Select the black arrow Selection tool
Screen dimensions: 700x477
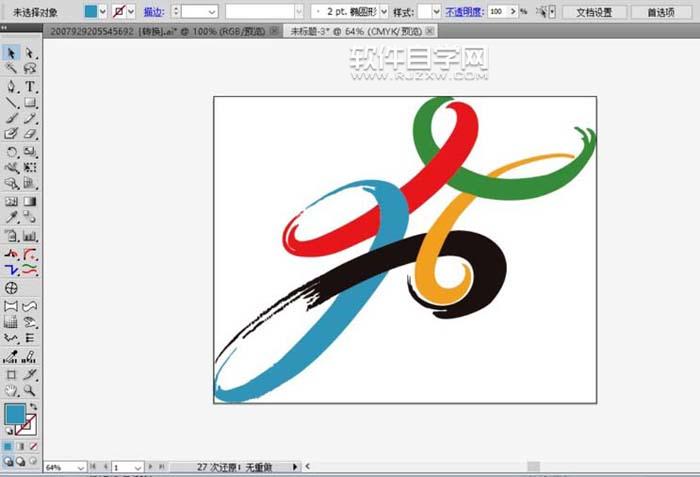(11, 53)
